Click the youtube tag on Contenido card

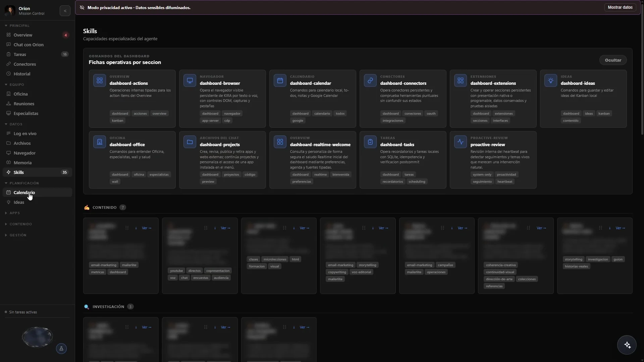176,271
